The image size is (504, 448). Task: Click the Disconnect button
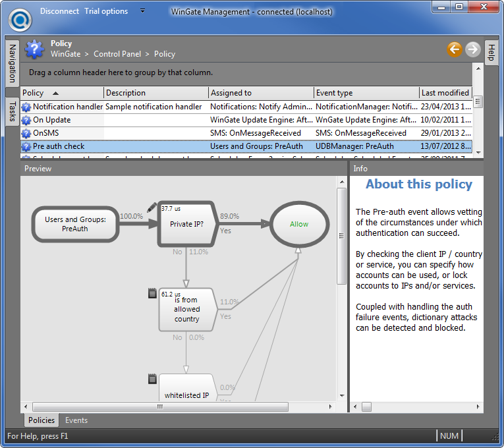coord(59,11)
